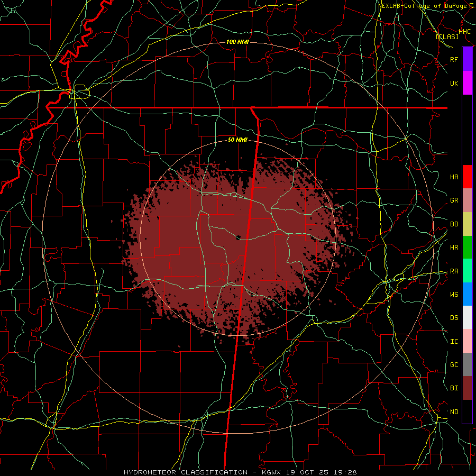Click the GR pink legend swatch
This screenshot has height=476, width=476.
click(x=467, y=200)
